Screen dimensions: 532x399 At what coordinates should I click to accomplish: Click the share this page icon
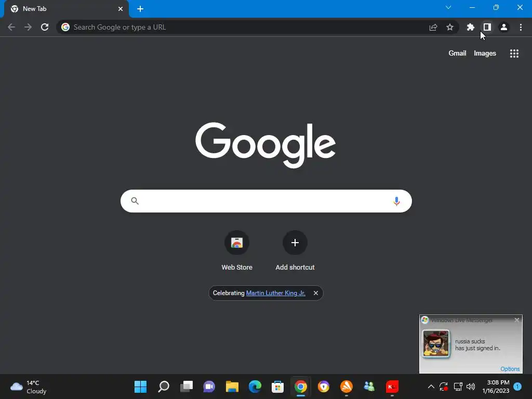coord(433,27)
